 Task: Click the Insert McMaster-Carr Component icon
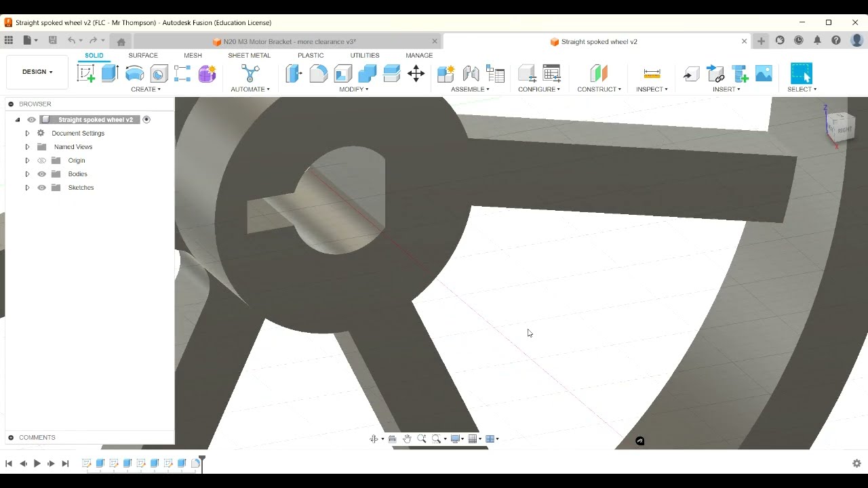[x=740, y=73]
